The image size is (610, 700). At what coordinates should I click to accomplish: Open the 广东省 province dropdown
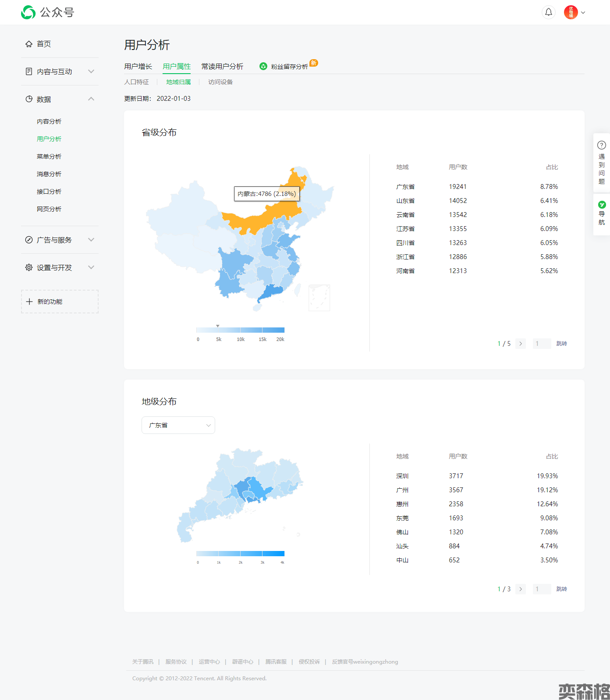178,425
